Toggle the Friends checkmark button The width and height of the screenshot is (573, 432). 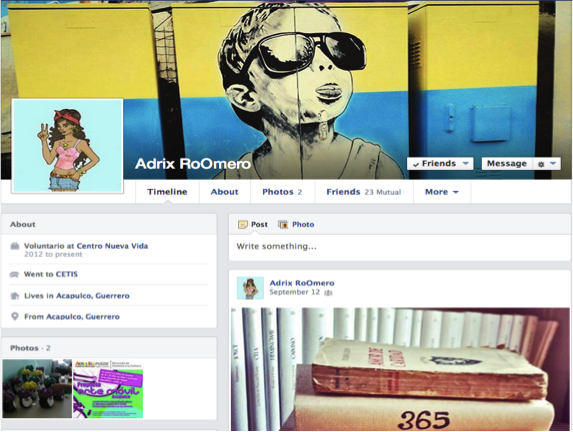click(x=435, y=164)
